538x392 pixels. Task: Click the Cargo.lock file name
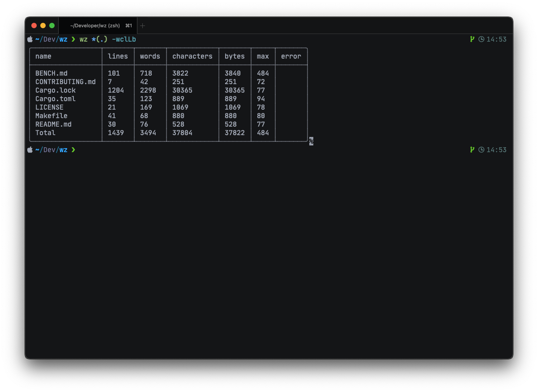coord(56,90)
